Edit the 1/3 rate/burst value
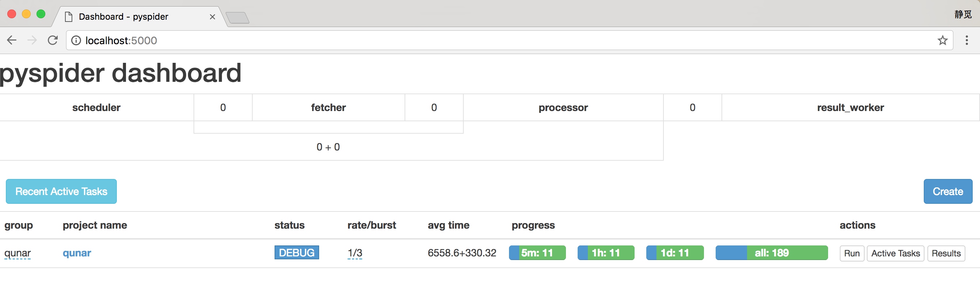980x290 pixels. (355, 253)
